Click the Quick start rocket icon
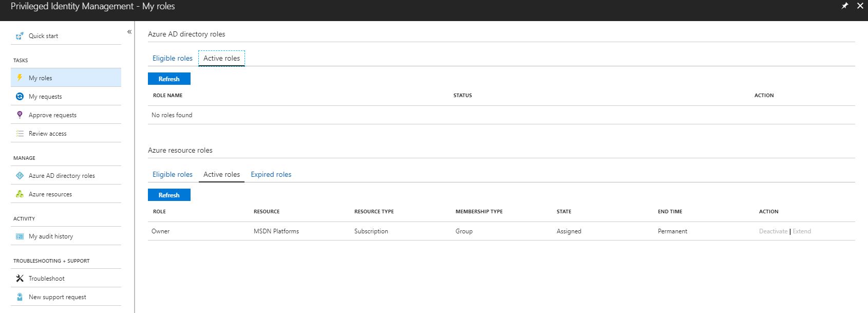 coord(20,36)
